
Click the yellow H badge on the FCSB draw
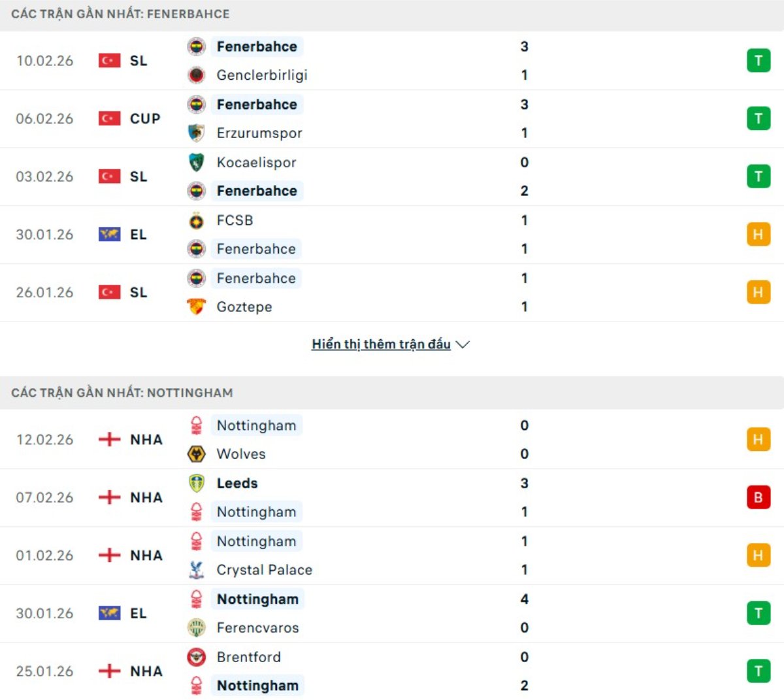tap(758, 234)
